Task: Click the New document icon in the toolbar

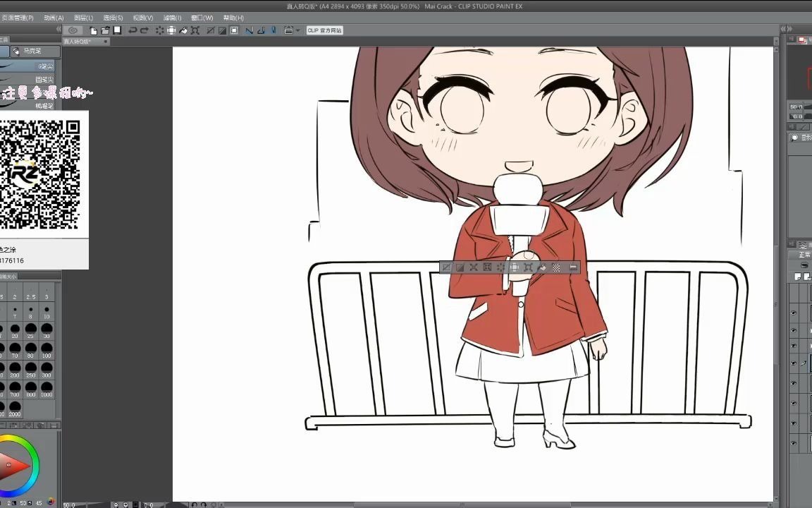Action: (94, 30)
